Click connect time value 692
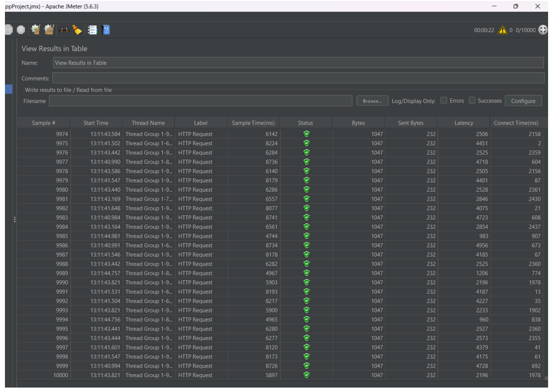556x392 pixels. 536,366
